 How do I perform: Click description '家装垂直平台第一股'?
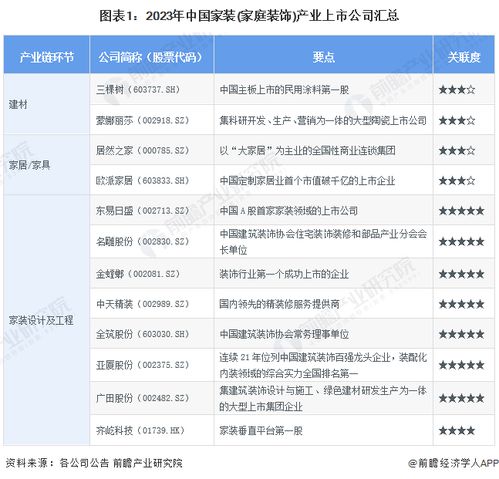261,431
